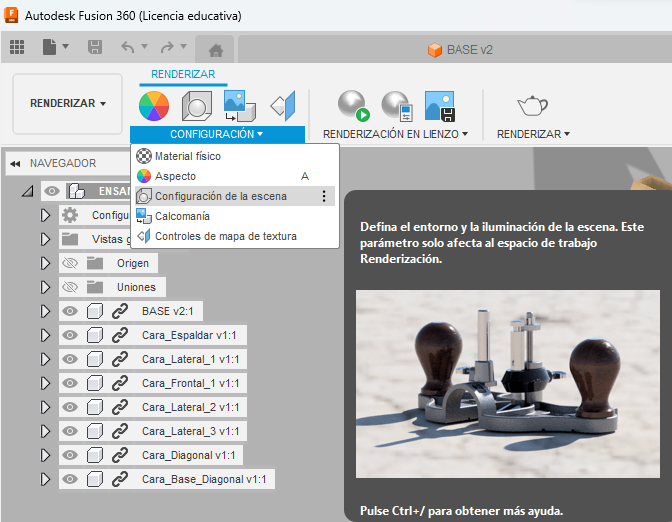
Task: Expand the Cara_Base_Diagonal v1:1 node
Action: (45, 479)
